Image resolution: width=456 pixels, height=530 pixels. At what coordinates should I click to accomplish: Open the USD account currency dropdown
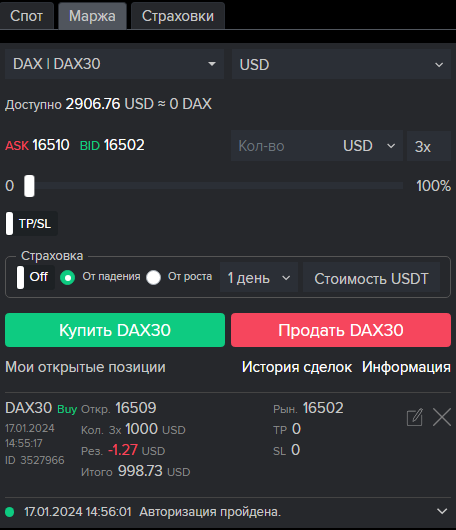(x=341, y=64)
